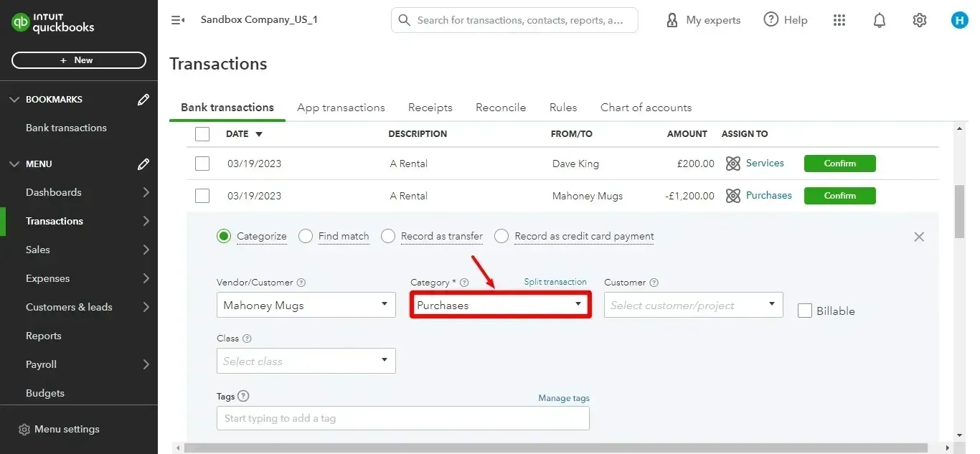Expand the Expenses submenu chevron
The height and width of the screenshot is (454, 980).
146,278
